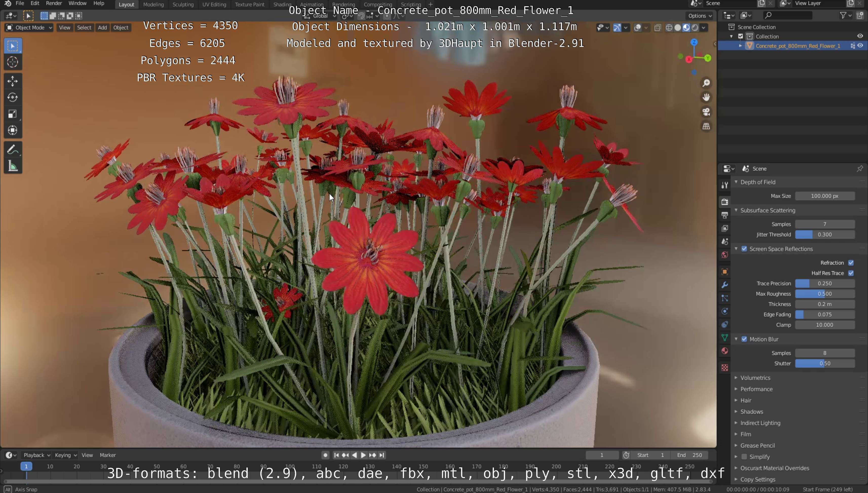This screenshot has width=868, height=493.
Task: Expand the Performance panel
Action: pos(736,389)
